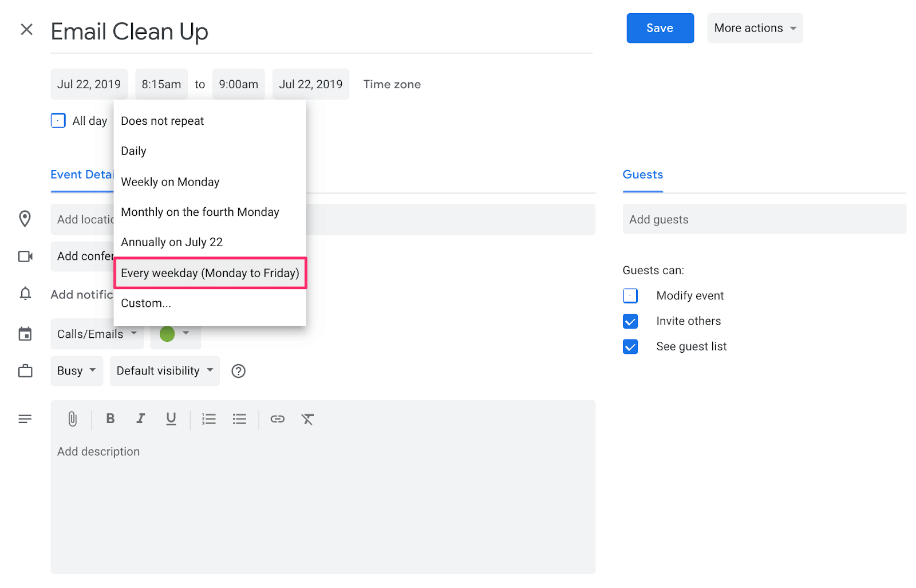This screenshot has height=588, width=916.
Task: Click the briefcase icon beside Busy
Action: pyautogui.click(x=25, y=371)
